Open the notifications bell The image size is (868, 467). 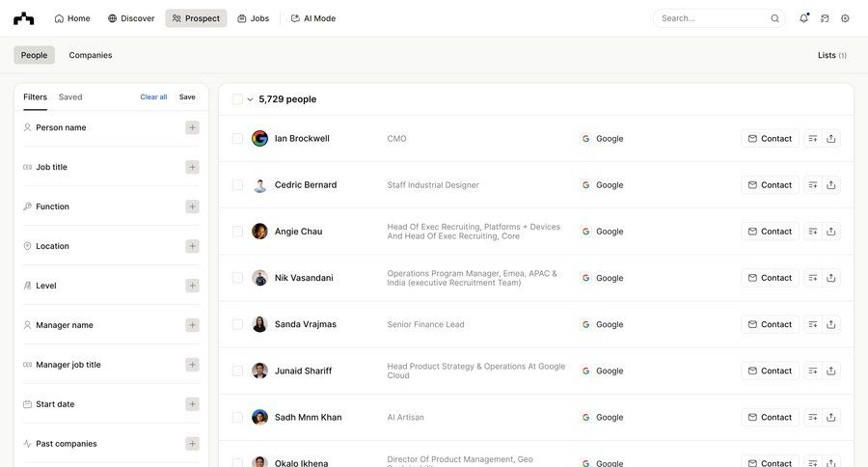[x=803, y=18]
